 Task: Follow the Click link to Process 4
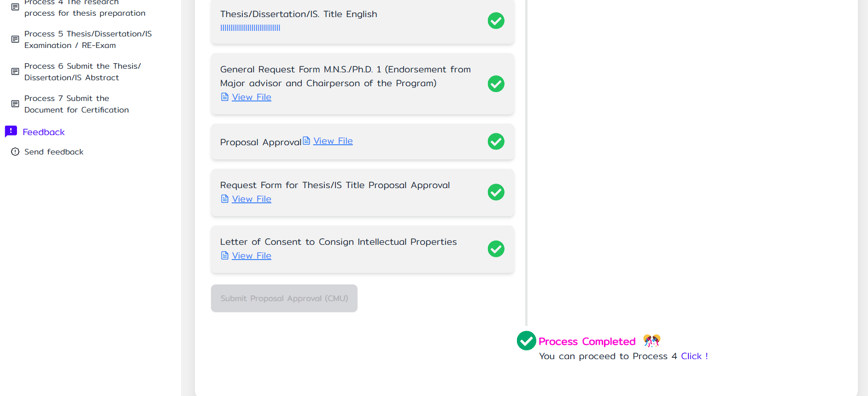click(691, 356)
